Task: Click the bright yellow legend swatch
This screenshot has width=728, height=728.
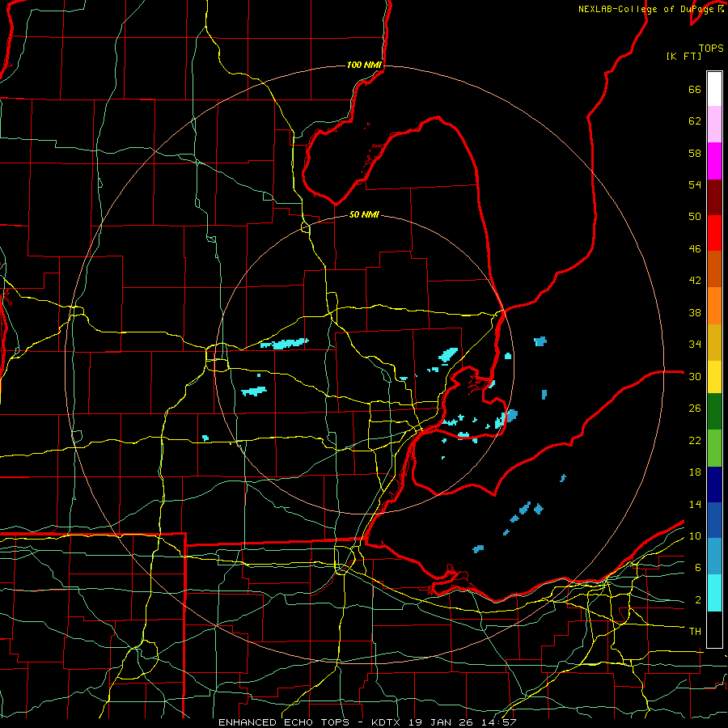Action: pos(714,376)
